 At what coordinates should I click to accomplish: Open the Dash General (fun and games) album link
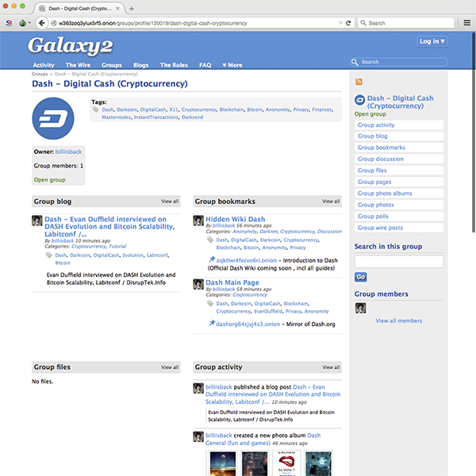[263, 439]
